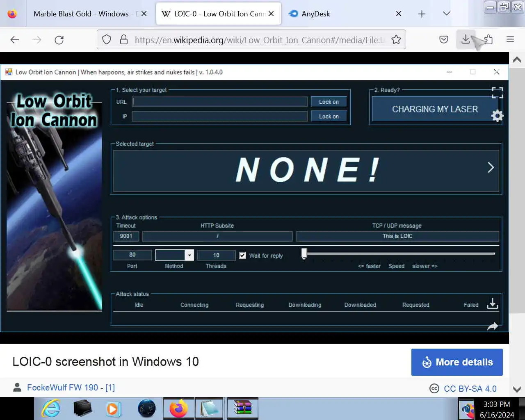Open the Method dropdown arrow
Image resolution: width=525 pixels, height=420 pixels.
[189, 255]
